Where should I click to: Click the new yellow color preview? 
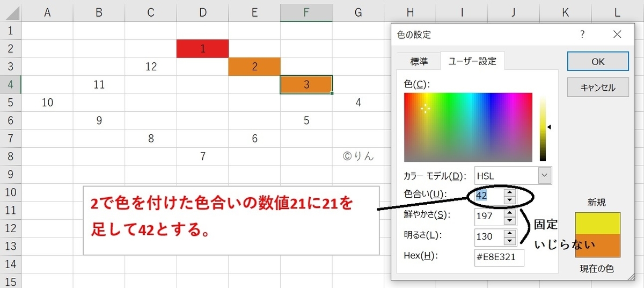598,224
